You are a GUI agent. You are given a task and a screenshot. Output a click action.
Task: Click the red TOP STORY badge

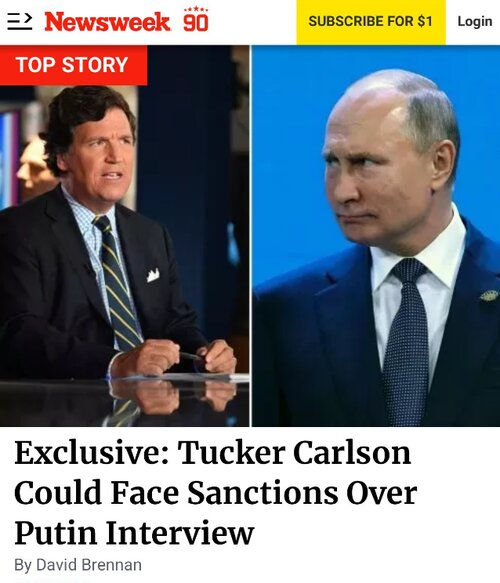pyautogui.click(x=73, y=65)
